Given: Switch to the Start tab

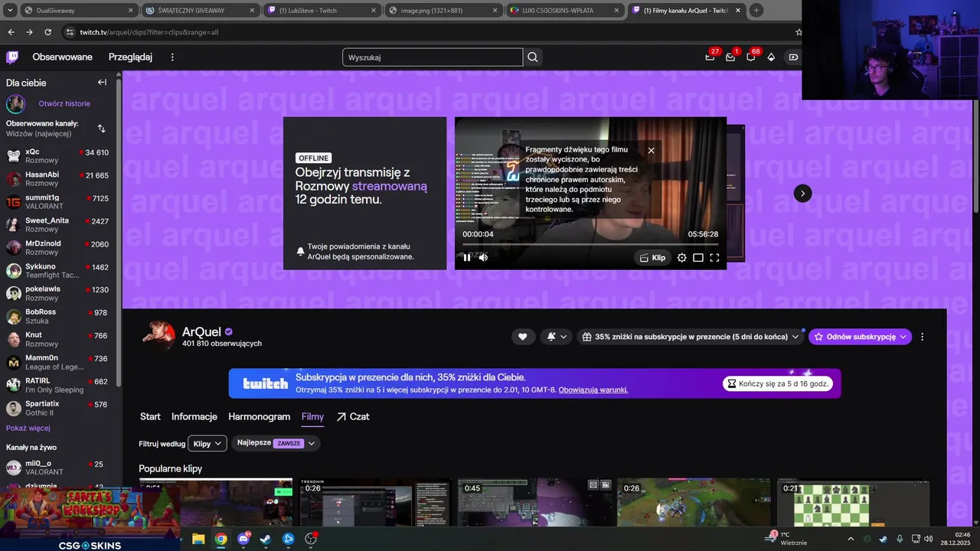Looking at the screenshot, I should (x=150, y=417).
